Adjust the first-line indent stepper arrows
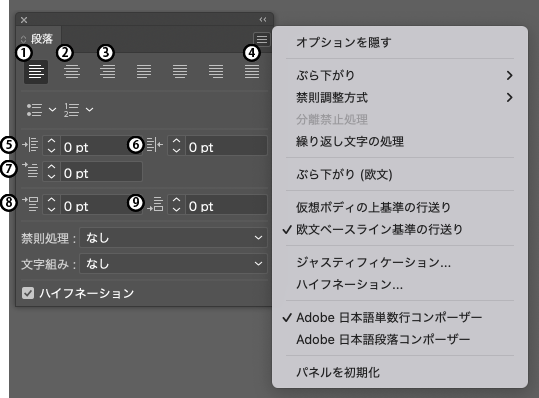 click(x=52, y=172)
